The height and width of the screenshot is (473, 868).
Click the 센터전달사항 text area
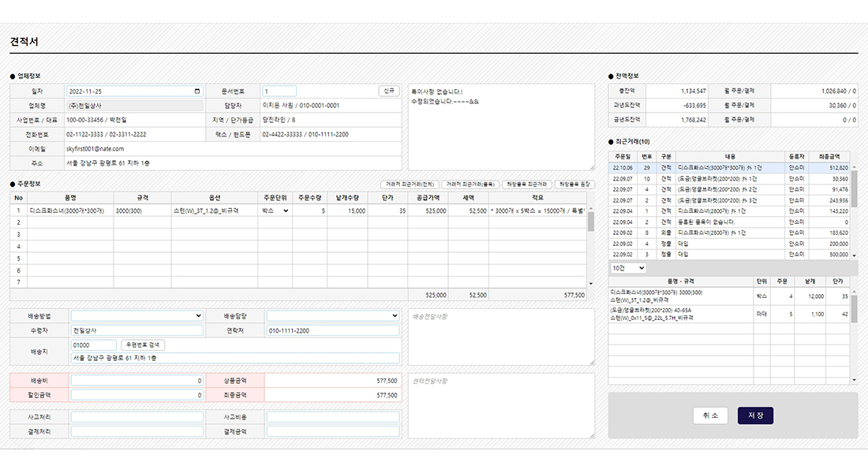tap(501, 406)
